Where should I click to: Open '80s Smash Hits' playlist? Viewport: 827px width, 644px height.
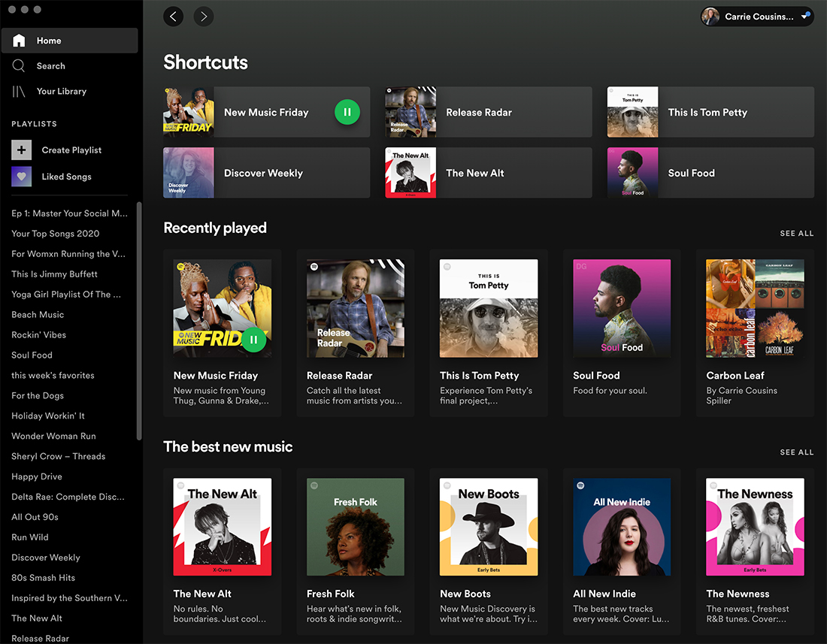[44, 578]
